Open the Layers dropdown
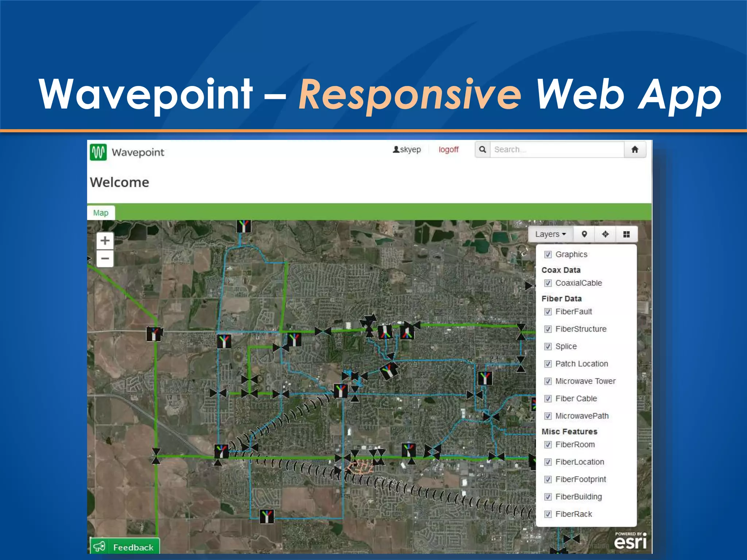Image resolution: width=747 pixels, height=560 pixels. [550, 234]
